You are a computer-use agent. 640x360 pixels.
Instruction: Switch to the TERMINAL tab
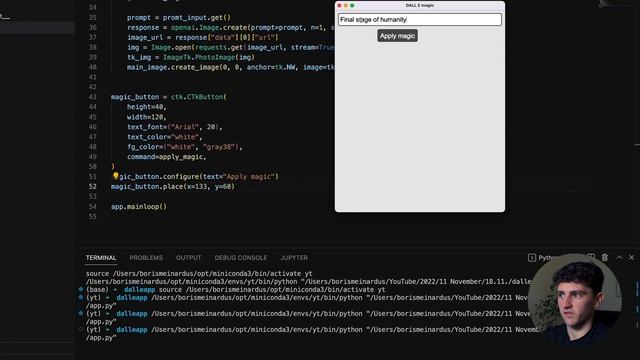(x=101, y=258)
